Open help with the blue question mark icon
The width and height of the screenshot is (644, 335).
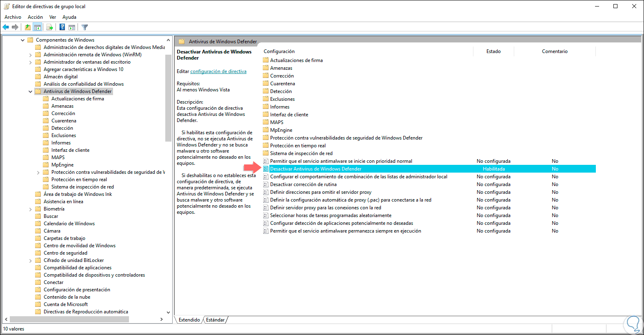click(62, 27)
